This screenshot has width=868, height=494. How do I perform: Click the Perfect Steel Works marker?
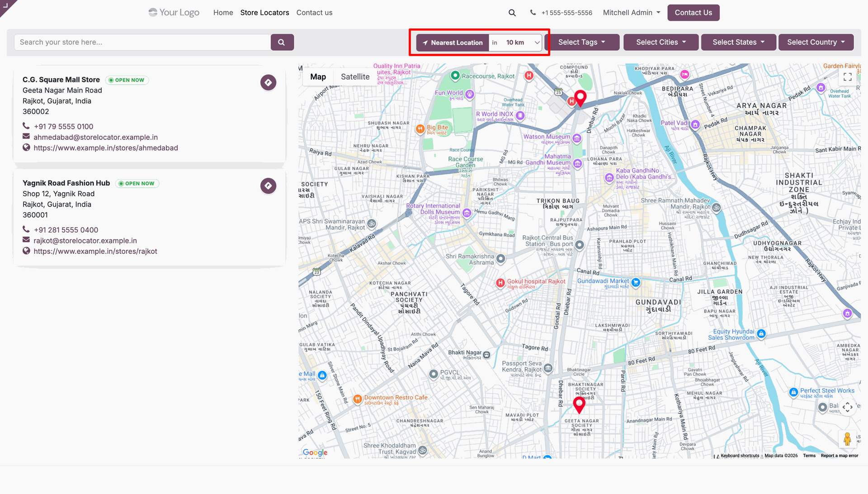point(793,392)
